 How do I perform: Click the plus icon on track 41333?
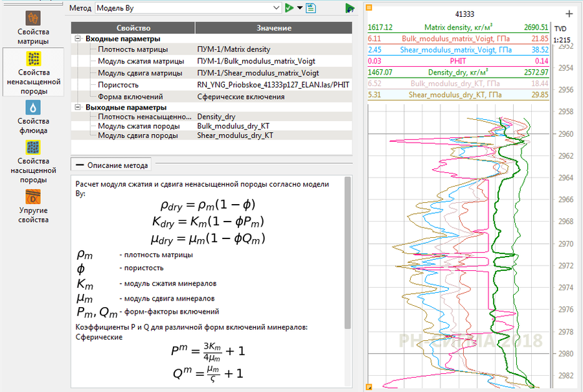pos(569,14)
